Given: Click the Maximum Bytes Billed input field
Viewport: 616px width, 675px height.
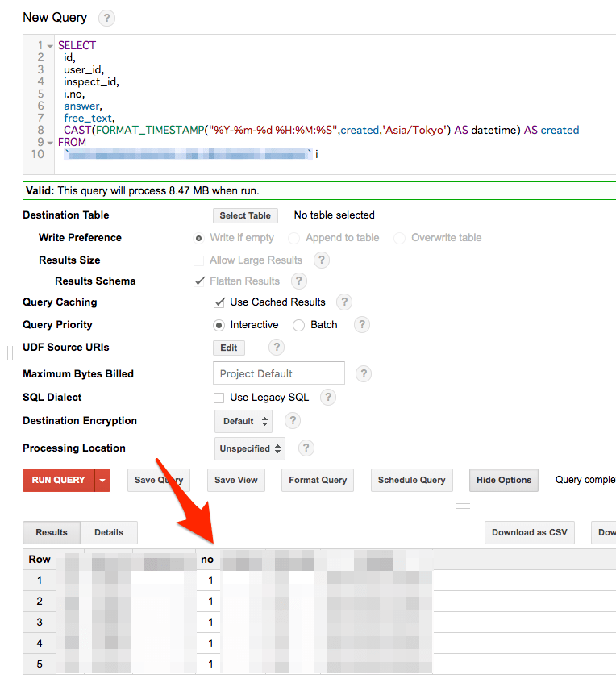Looking at the screenshot, I should click(278, 373).
